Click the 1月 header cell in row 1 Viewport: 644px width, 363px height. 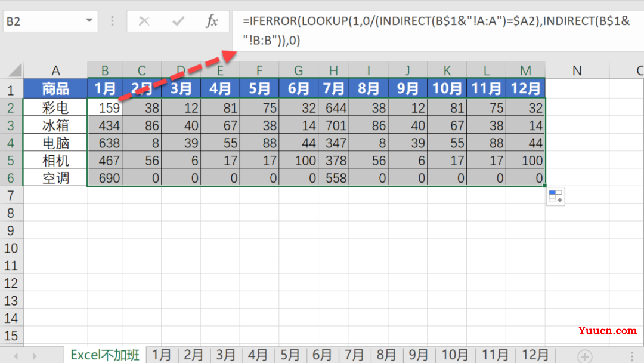point(105,88)
